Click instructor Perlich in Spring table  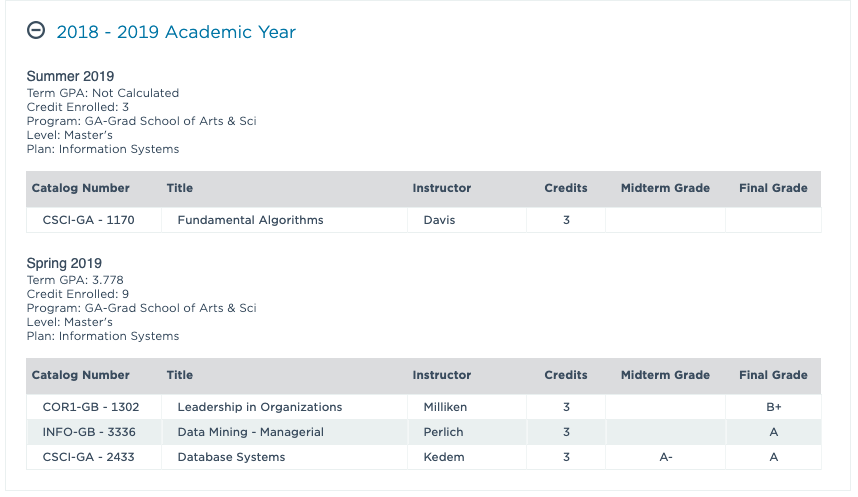(x=444, y=432)
